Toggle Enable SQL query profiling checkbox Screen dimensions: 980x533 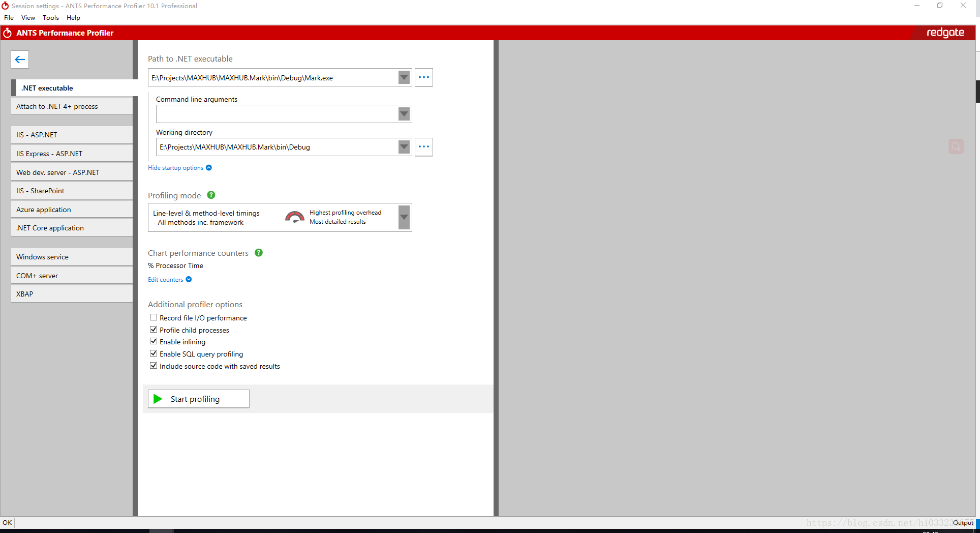tap(153, 353)
